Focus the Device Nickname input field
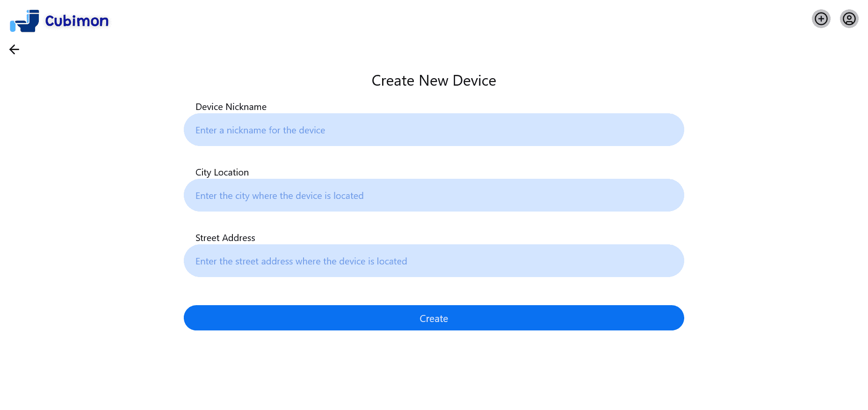The height and width of the screenshot is (410, 868). tap(434, 130)
